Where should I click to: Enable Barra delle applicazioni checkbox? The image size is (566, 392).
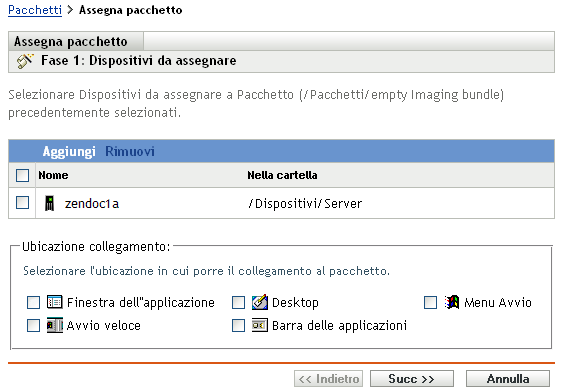point(238,326)
